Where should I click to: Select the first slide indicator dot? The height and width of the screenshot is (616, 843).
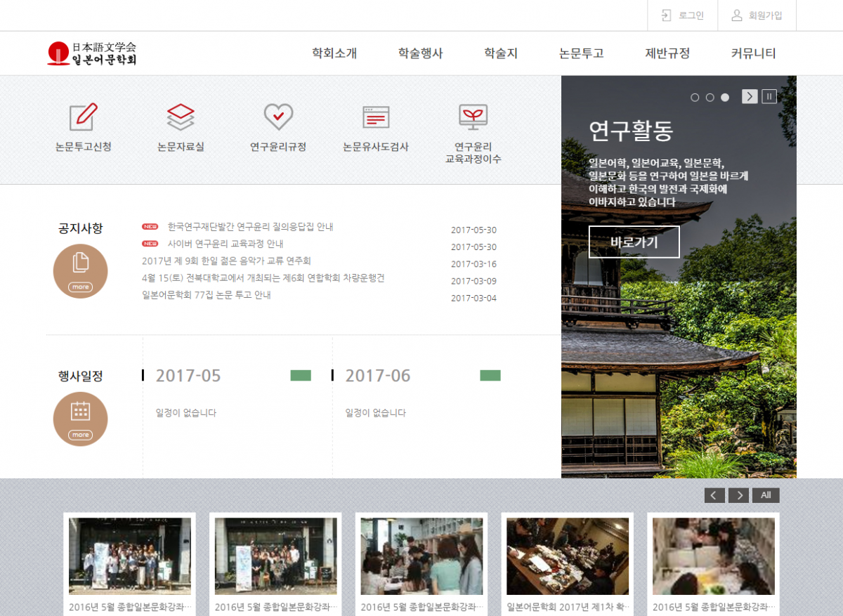coord(695,98)
